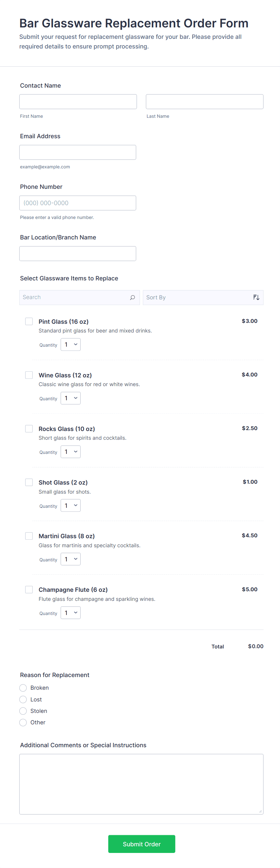The width and height of the screenshot is (280, 868).
Task: Tick the Wine Glass (12 oz) checkbox
Action: point(29,375)
